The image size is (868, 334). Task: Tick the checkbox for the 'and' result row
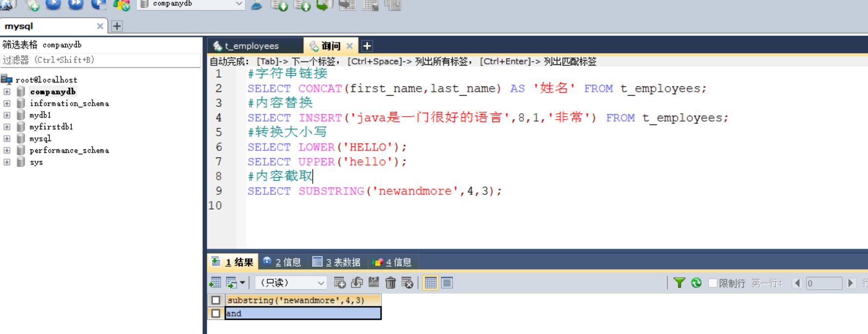click(x=216, y=313)
